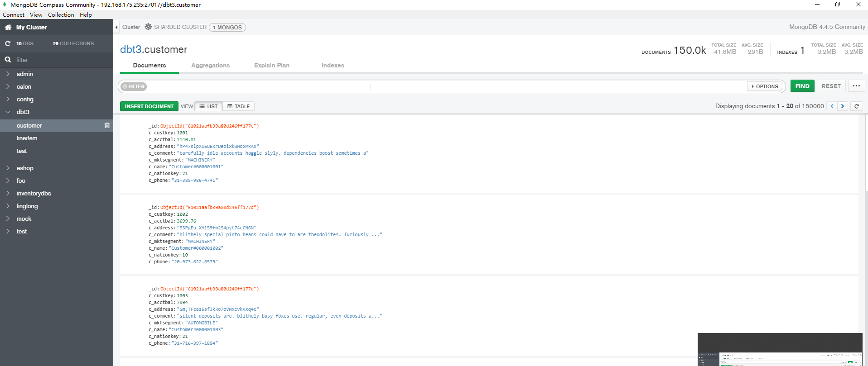
Task: Click the dbt3 database link in title
Action: pyautogui.click(x=131, y=49)
